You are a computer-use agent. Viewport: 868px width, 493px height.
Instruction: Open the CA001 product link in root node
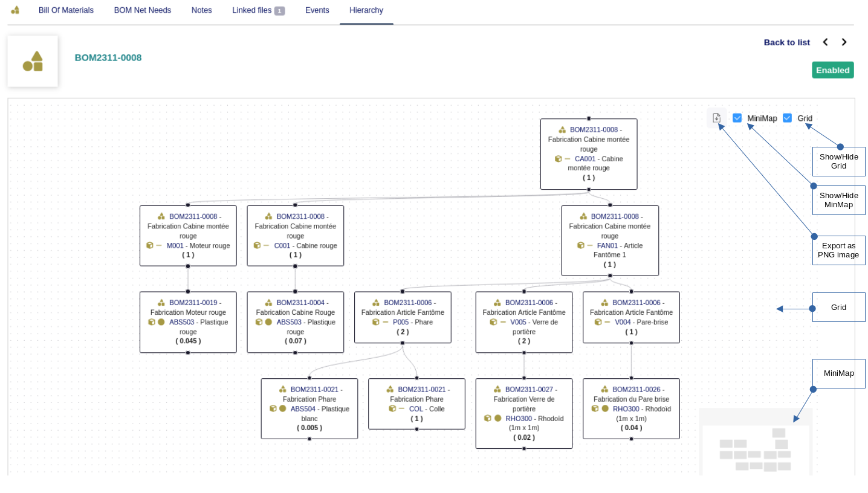tap(585, 159)
